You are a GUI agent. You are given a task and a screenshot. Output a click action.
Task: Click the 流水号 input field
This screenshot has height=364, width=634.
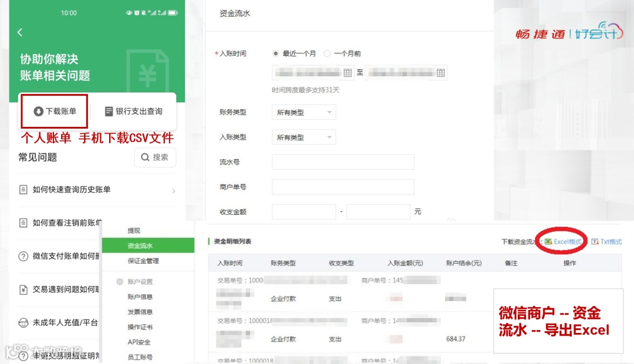pyautogui.click(x=343, y=162)
